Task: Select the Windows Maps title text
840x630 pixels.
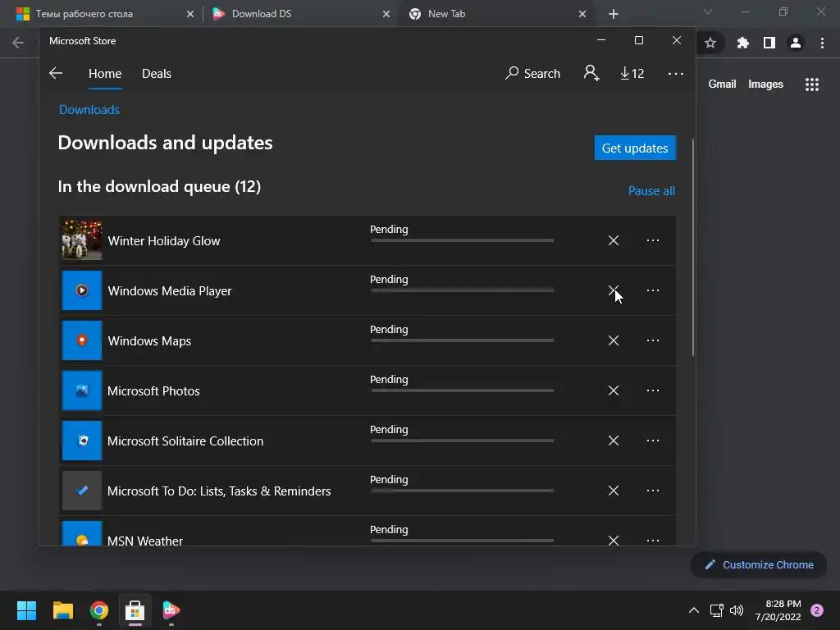Action: [149, 341]
